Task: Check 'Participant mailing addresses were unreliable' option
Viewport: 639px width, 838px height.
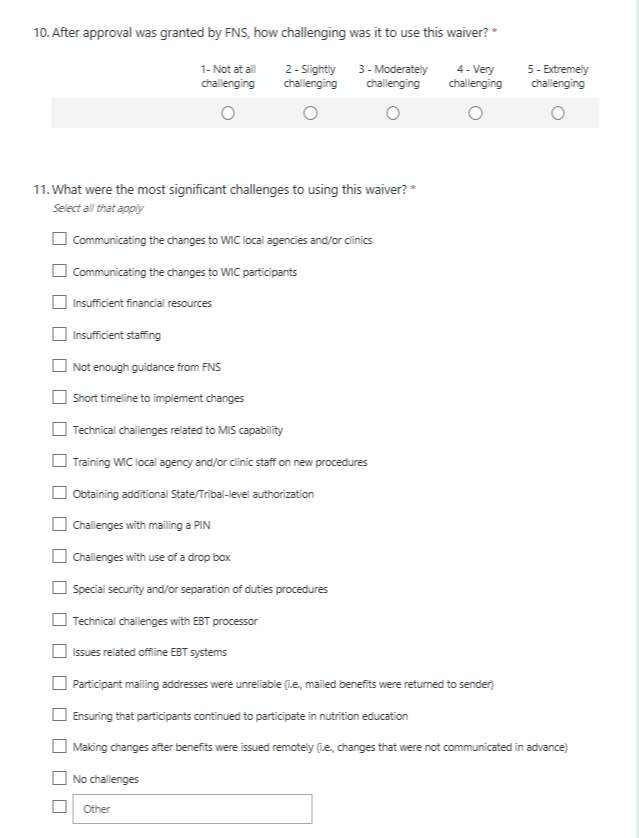Action: click(x=60, y=684)
